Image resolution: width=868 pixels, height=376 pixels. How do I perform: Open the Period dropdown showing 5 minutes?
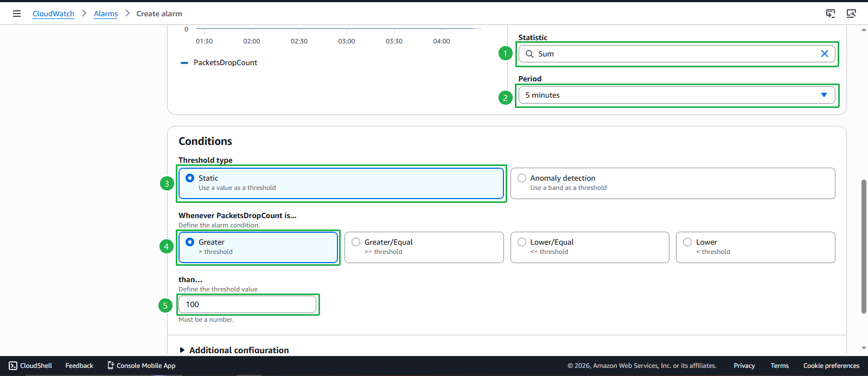pyautogui.click(x=676, y=95)
